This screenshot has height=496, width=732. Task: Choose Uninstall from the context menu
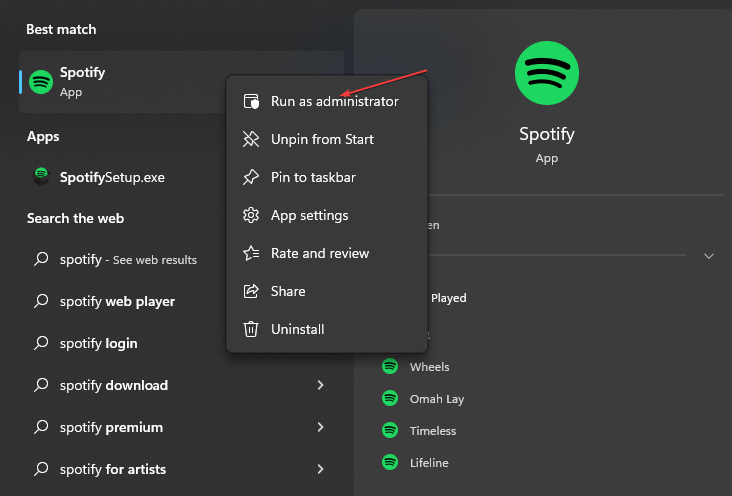tap(327, 329)
